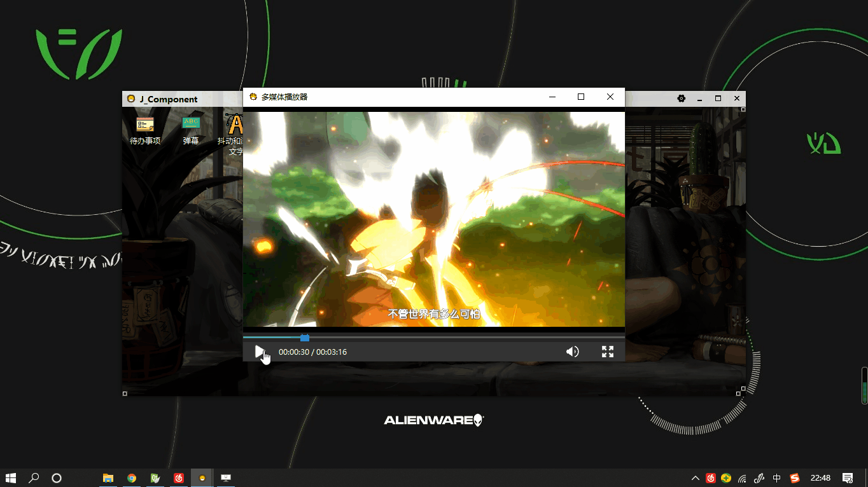868x487 pixels.
Task: Open Windows search from taskbar
Action: coord(34,478)
